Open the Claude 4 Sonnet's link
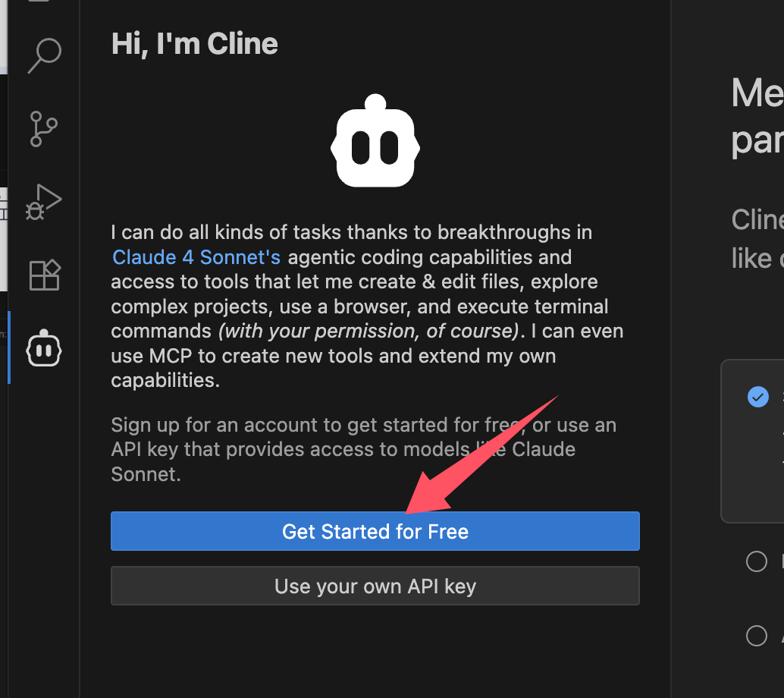784x698 pixels. 196,257
